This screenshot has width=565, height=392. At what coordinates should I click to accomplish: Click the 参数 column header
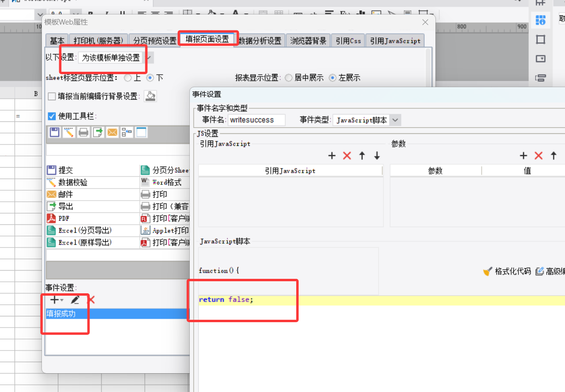tap(435, 171)
